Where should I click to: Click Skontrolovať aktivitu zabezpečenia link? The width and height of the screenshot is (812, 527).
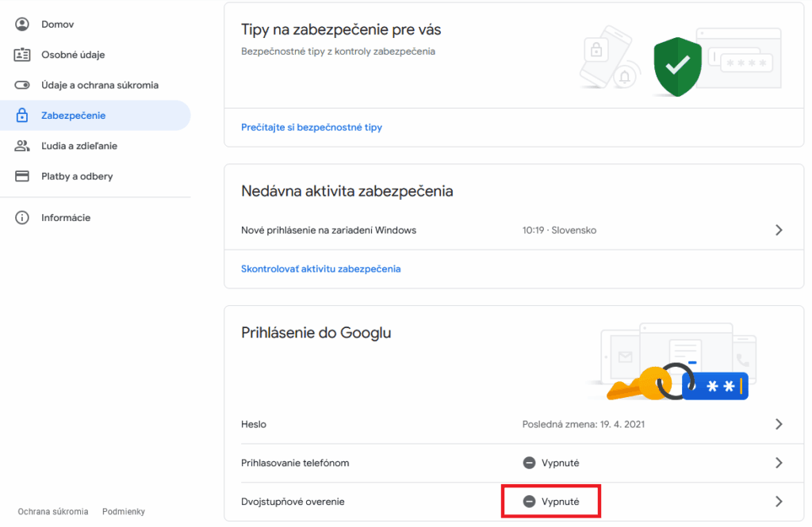click(x=320, y=269)
